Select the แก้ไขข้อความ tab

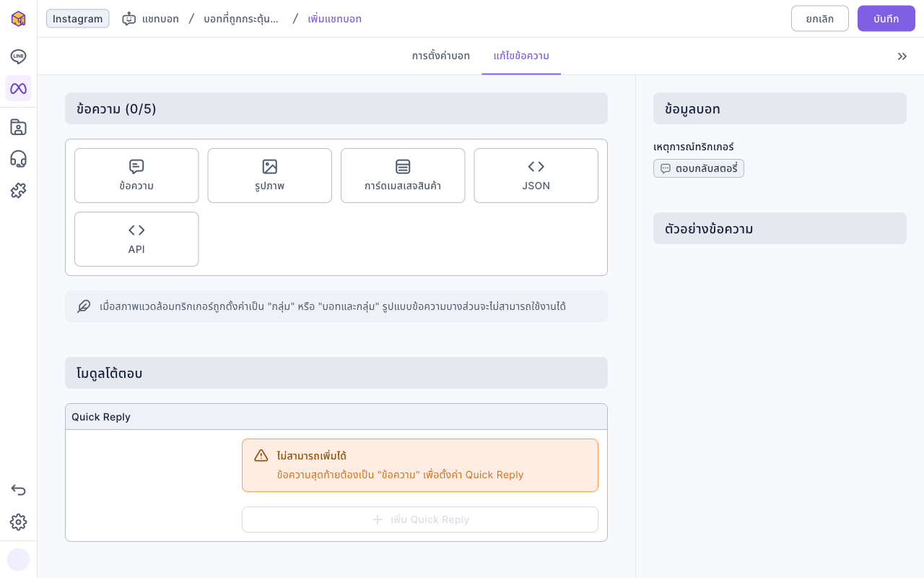point(521,56)
